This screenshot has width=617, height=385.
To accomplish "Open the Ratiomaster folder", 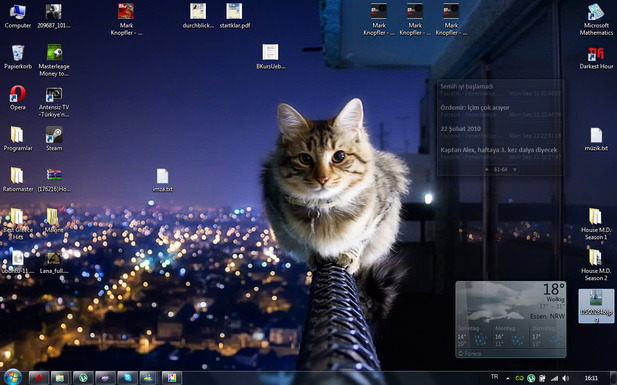I will (x=18, y=180).
